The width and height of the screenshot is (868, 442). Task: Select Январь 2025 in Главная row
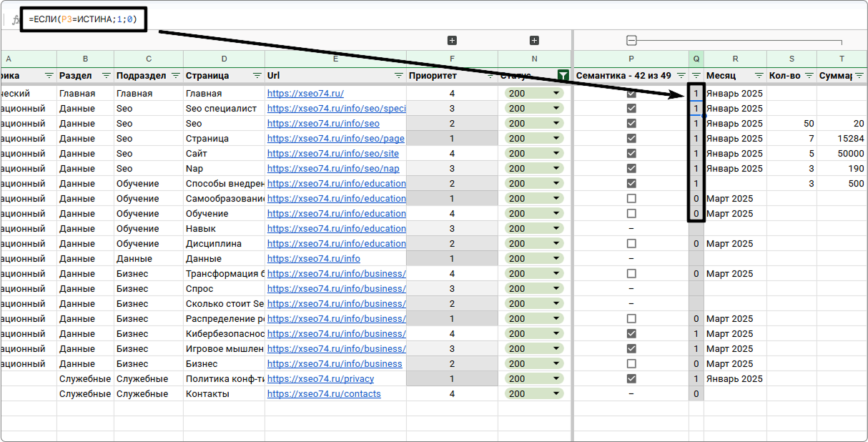pos(735,93)
